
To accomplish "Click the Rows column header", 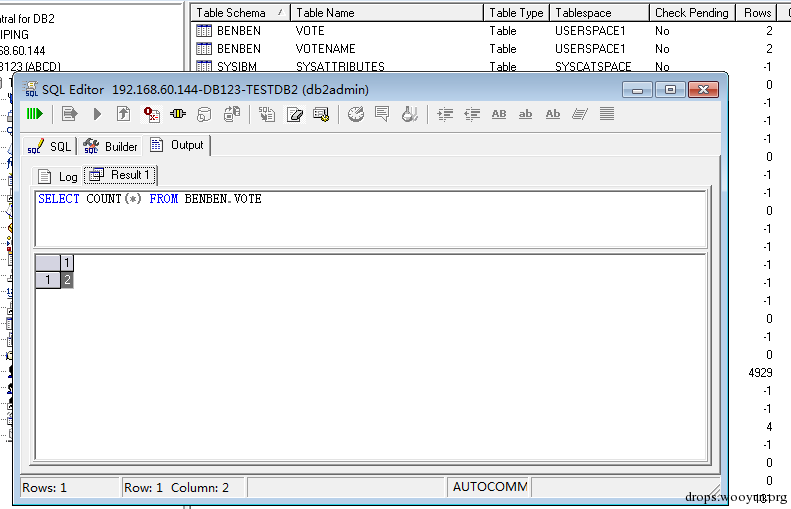I will [x=757, y=13].
